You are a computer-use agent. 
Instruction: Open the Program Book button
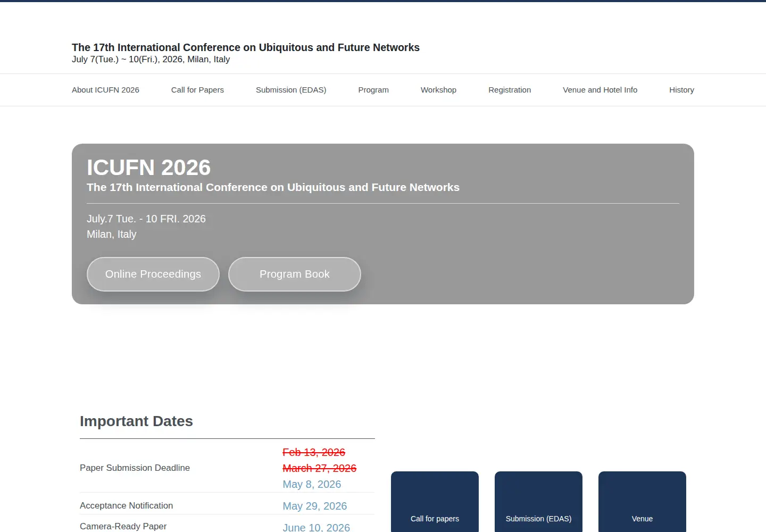295,274
